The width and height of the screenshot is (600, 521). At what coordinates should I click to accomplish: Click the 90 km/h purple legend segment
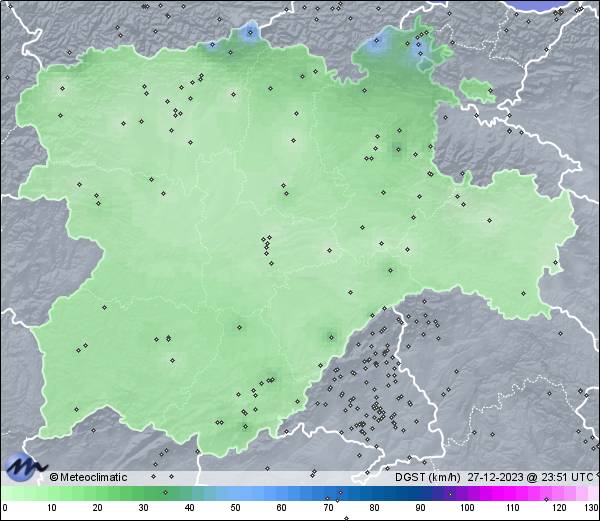[x=420, y=494]
